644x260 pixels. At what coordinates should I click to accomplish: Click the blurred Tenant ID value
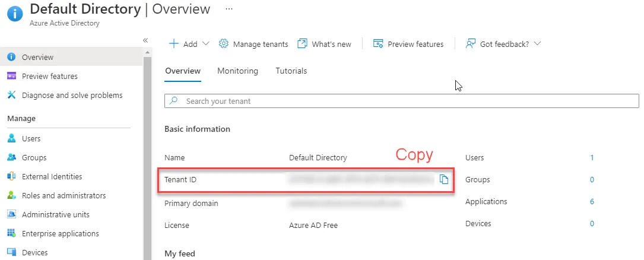point(361,179)
